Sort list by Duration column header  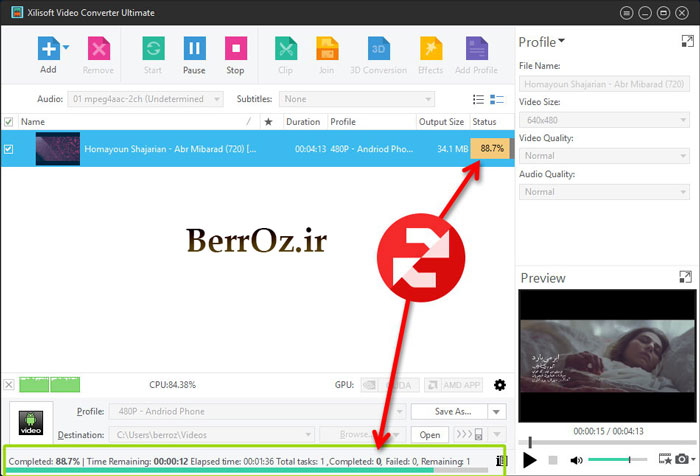pos(303,122)
